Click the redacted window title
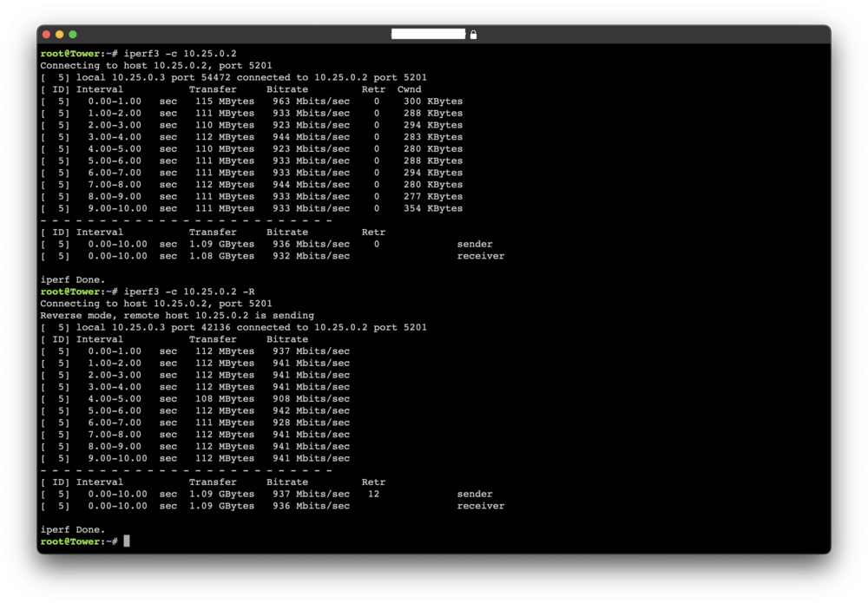The image size is (868, 603). (428, 34)
